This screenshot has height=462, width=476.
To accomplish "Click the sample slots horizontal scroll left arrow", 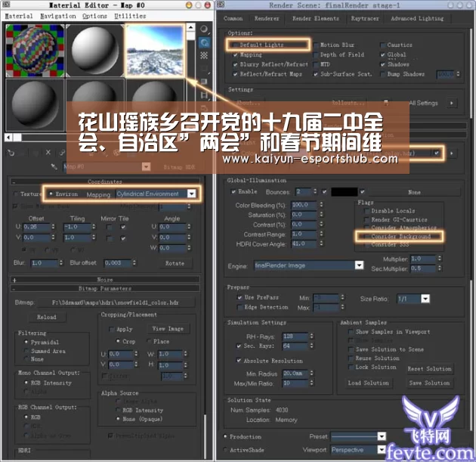I will pos(9,138).
